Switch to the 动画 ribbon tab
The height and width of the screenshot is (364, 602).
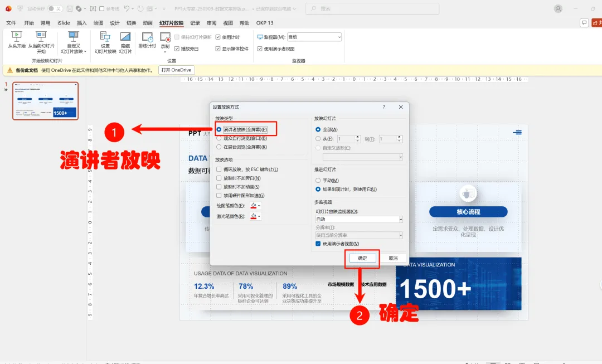[148, 23]
